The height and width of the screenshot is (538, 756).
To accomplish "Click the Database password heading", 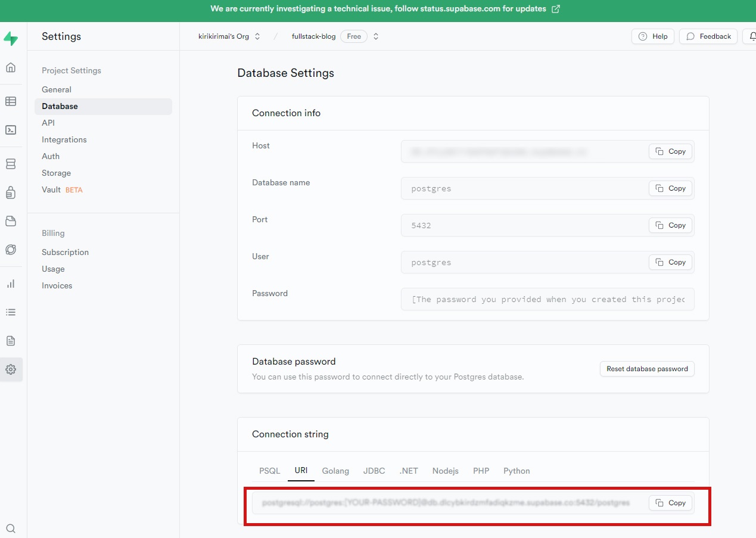I will 294,361.
